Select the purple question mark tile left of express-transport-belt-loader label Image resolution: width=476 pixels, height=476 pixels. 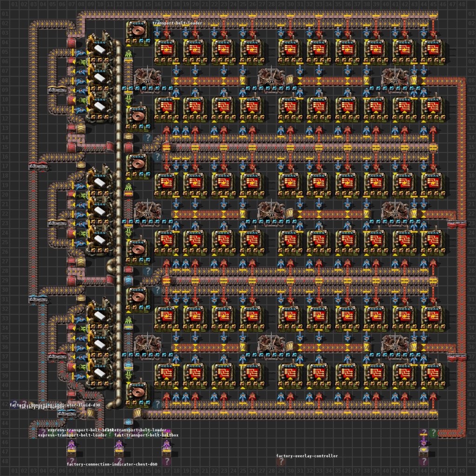[43, 433]
